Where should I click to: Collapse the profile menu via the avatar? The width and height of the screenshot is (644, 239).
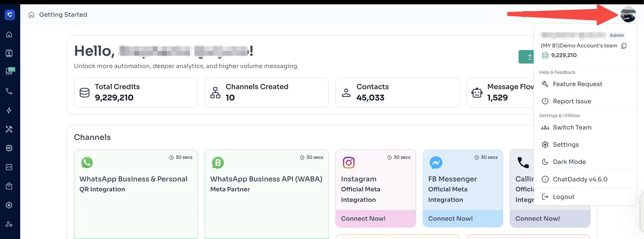click(x=628, y=15)
